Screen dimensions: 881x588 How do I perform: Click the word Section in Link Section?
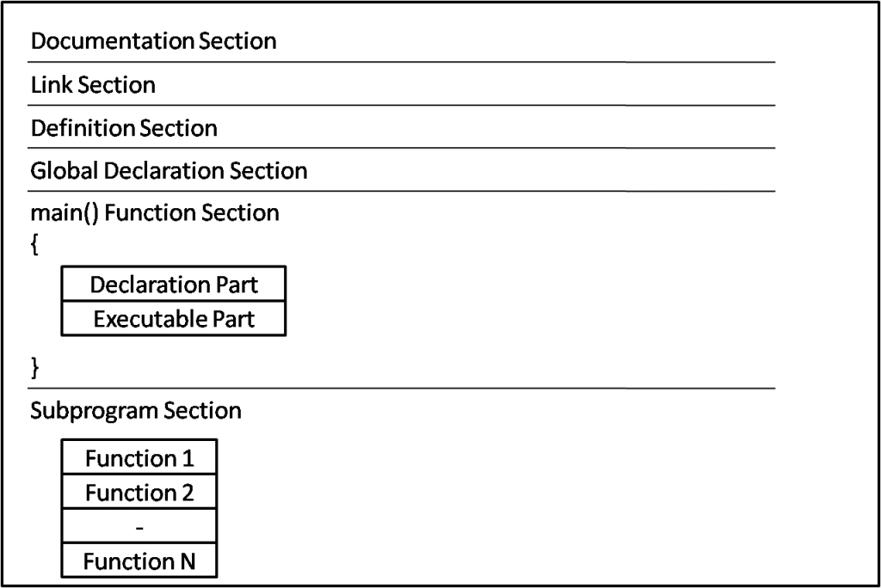click(116, 85)
